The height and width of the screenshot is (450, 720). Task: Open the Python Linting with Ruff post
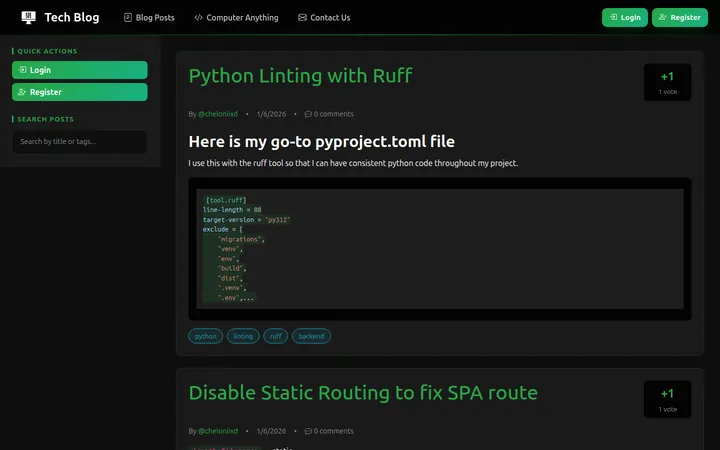click(300, 76)
